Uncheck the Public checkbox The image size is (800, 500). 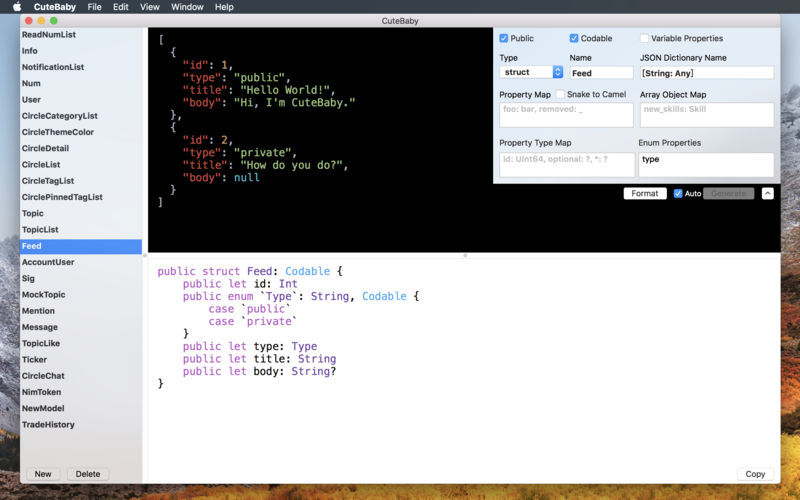click(x=504, y=39)
